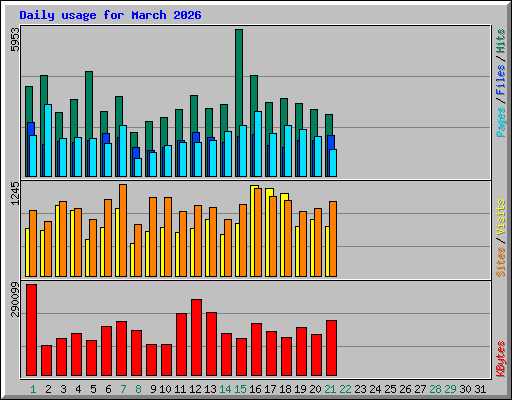Click the red KBytes bar for day 1
Viewport: 512px width, 400px height.
[x=31, y=330]
